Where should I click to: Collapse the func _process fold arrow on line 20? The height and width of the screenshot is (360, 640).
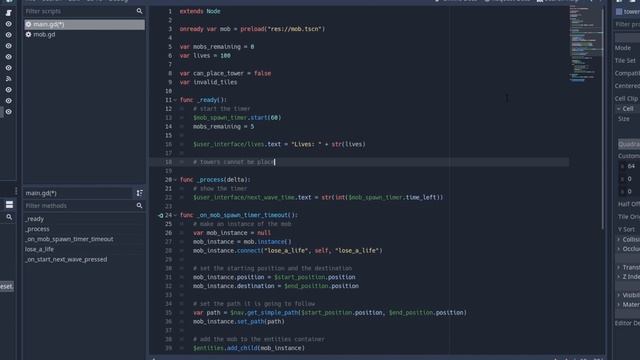pyautogui.click(x=175, y=180)
